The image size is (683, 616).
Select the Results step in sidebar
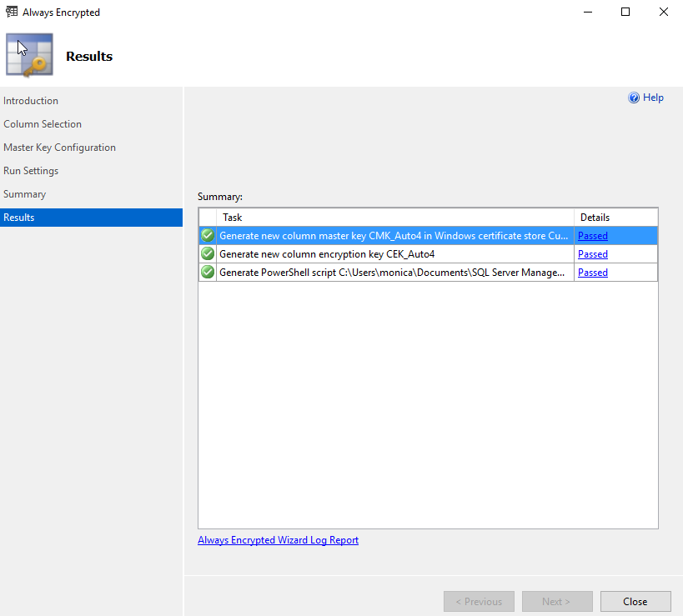91,218
